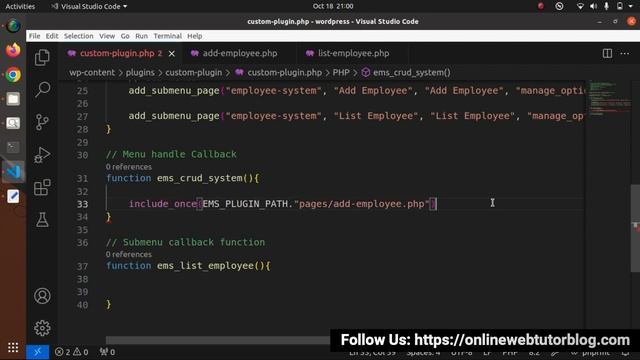Open editor More Actions ellipsis
Image resolution: width=640 pixels, height=360 pixels.
click(624, 53)
